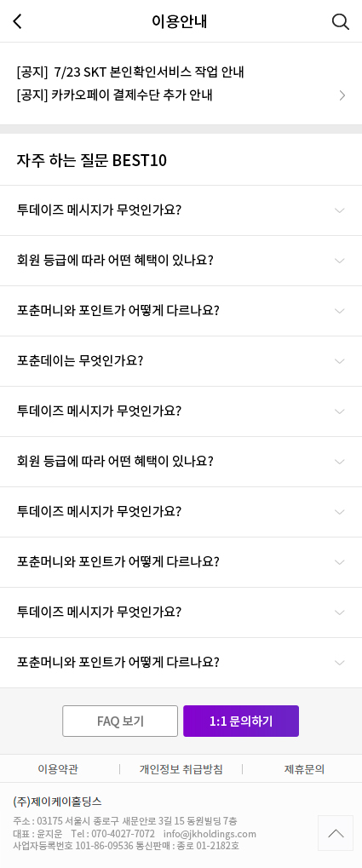
Task: Open the search magnifier icon
Action: 341,21
